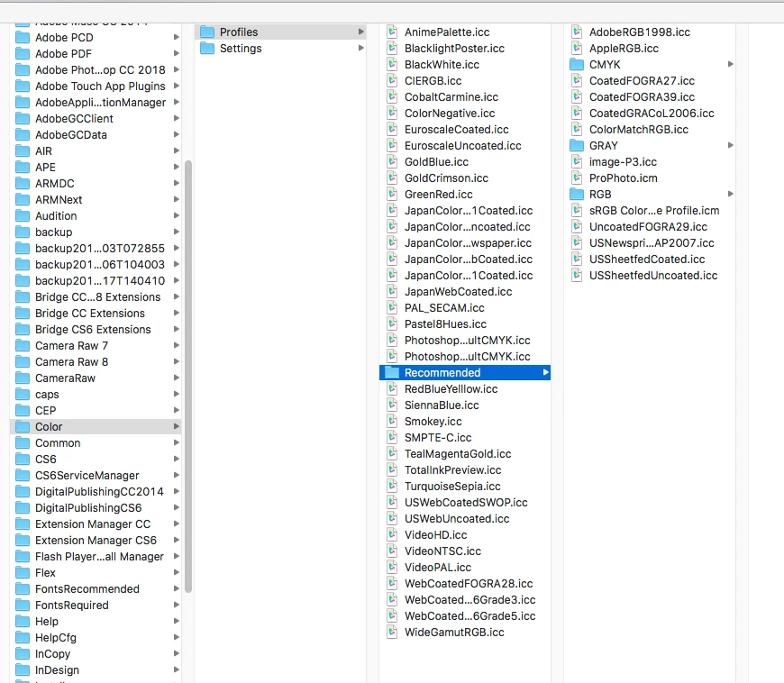Screen dimensions: 784x683
Task: Click the ProPhoto.icm file icon
Action: pos(577,178)
